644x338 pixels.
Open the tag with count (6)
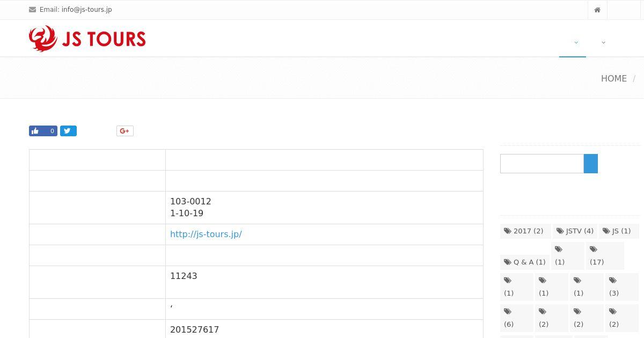[517, 318]
